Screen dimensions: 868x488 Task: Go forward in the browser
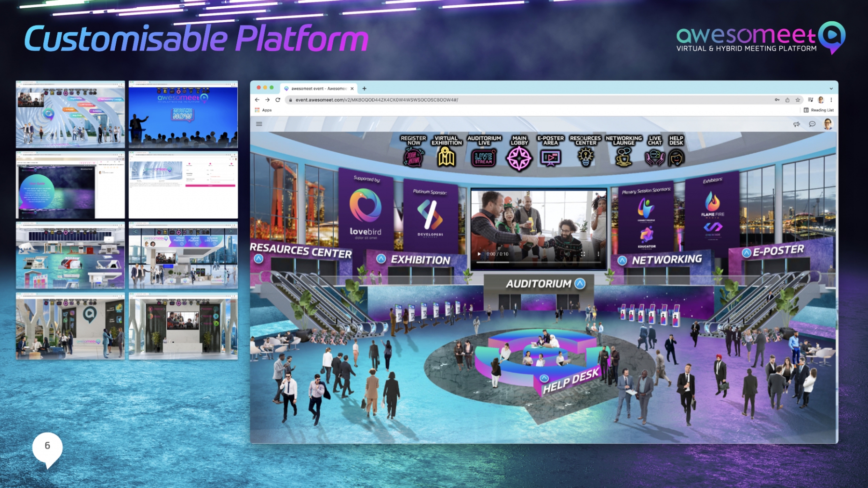267,100
